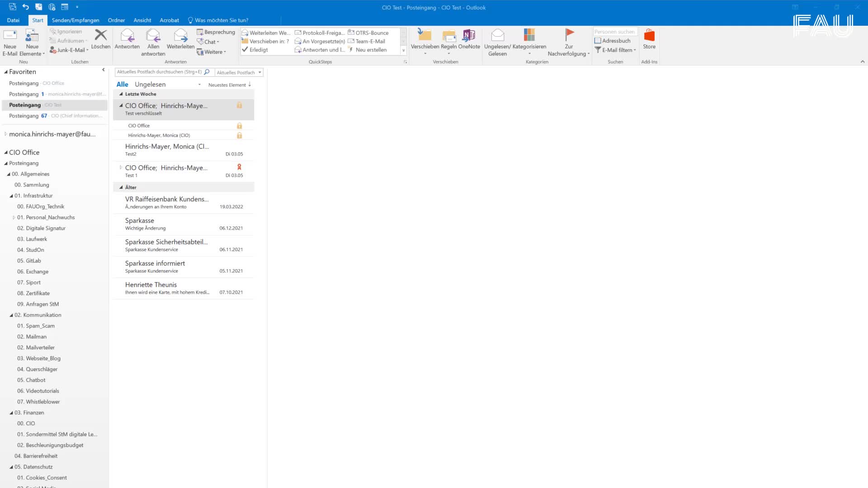The height and width of the screenshot is (488, 868).
Task: Toggle the Ungelesen filter in message list
Action: coord(150,84)
